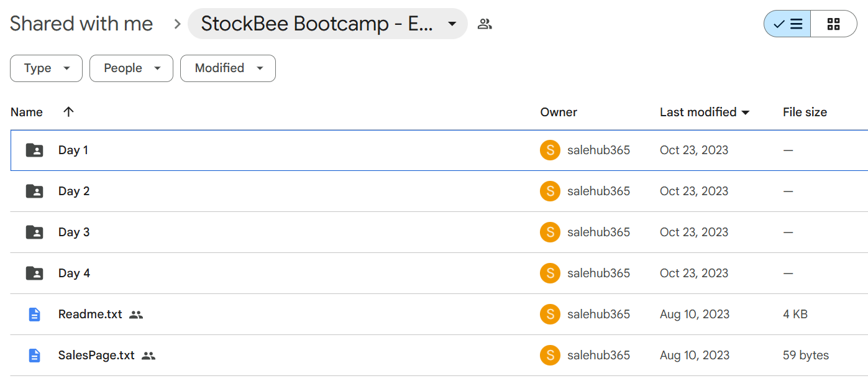
Task: Sort by the Name column header
Action: point(27,112)
